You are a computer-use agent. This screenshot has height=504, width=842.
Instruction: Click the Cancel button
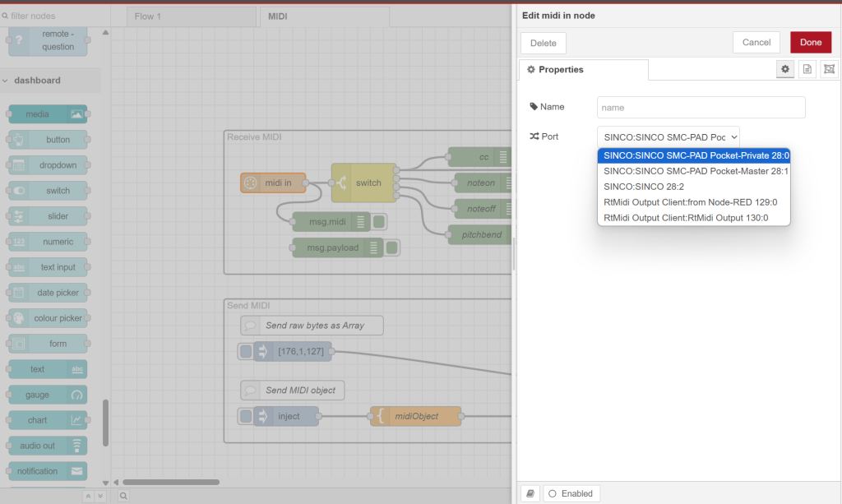tap(756, 43)
